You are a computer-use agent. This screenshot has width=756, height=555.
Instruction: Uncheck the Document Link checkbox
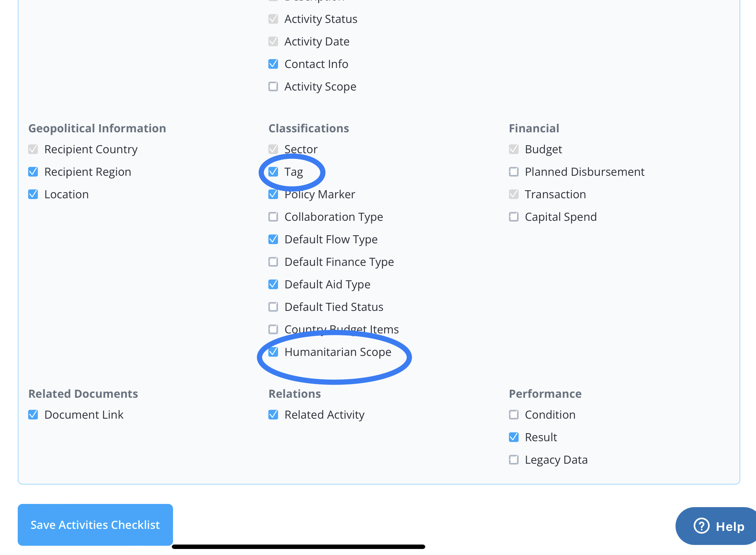click(33, 415)
